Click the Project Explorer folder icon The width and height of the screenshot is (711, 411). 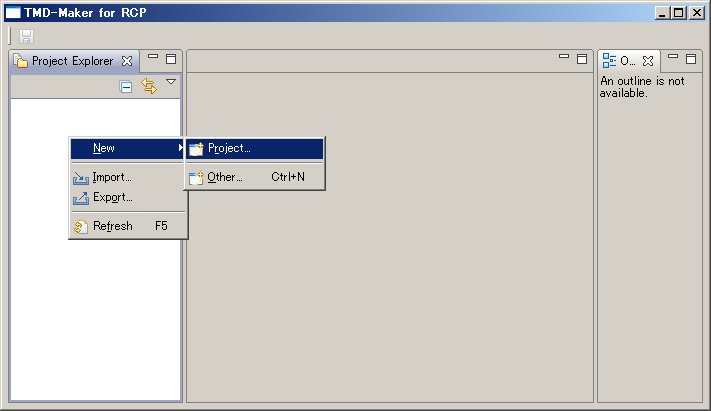[x=20, y=60]
